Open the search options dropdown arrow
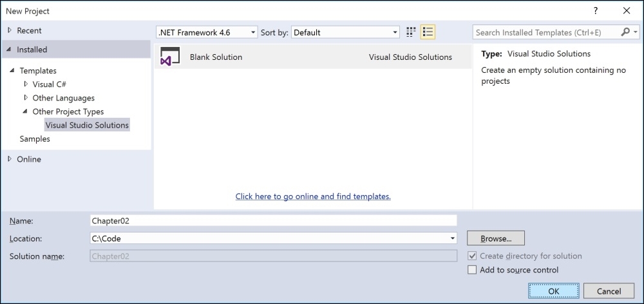The width and height of the screenshot is (644, 304). click(636, 32)
